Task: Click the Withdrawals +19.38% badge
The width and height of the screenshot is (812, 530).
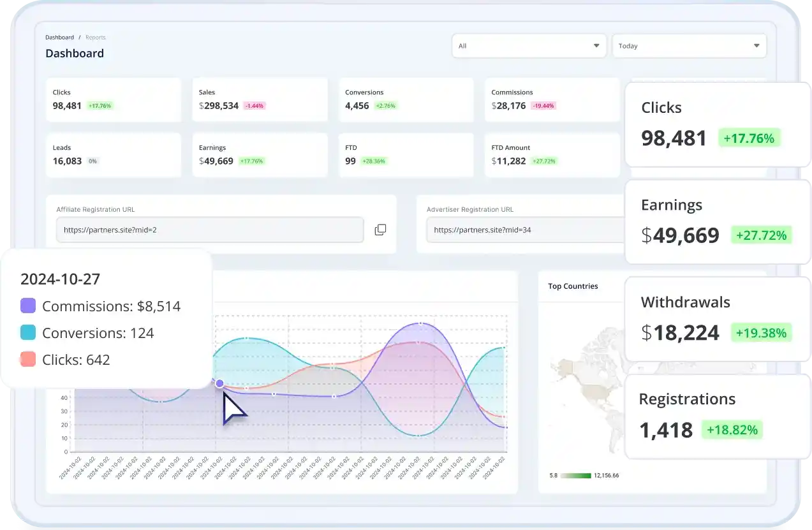Action: (761, 332)
